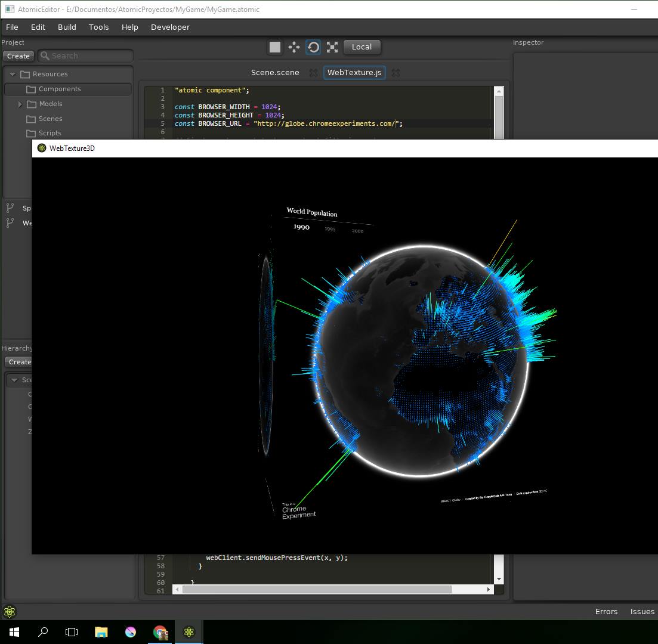
Task: Click the 2000 year in globe view
Action: pos(357,231)
